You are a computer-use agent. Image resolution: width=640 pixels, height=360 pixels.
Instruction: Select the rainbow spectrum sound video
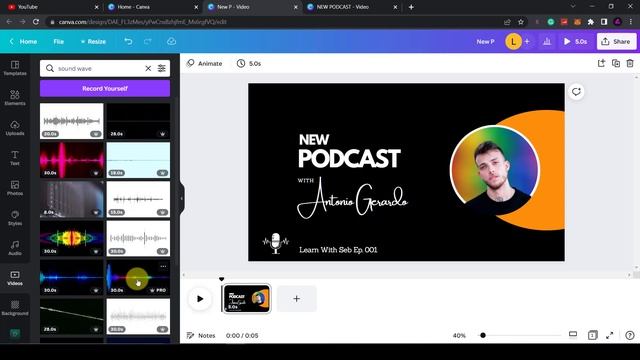click(71, 238)
